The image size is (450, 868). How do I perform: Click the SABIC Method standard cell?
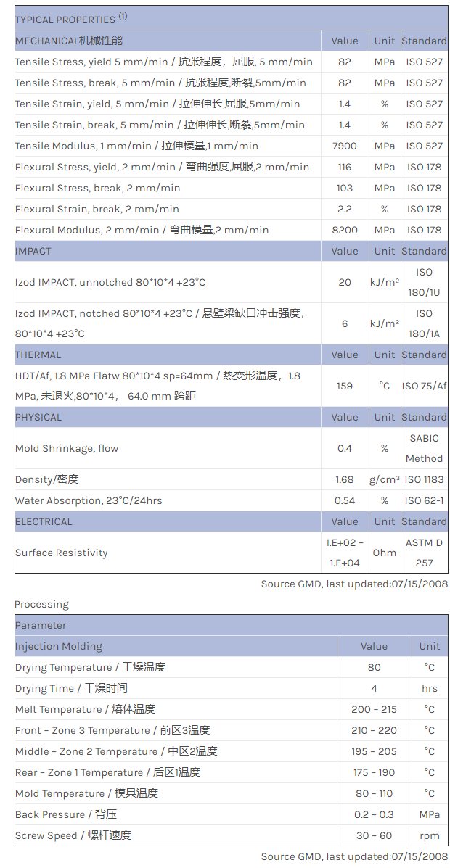point(424,448)
